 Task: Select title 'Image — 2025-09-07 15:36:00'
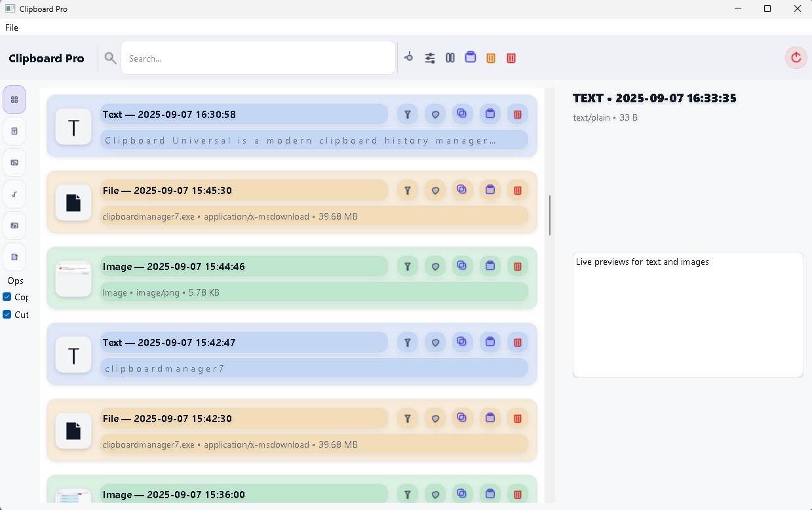(x=174, y=494)
